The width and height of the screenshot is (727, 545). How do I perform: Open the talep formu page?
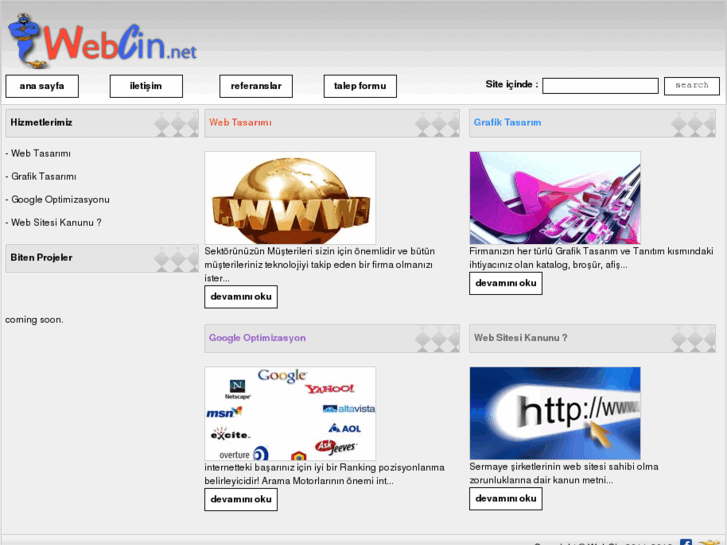pos(360,86)
